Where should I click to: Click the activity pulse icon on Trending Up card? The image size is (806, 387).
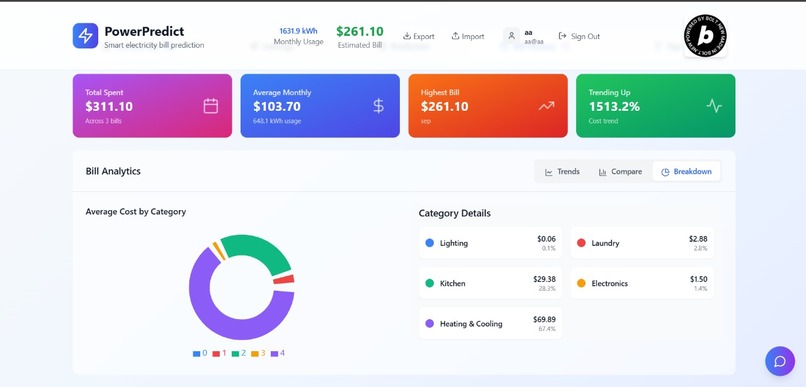(x=714, y=106)
